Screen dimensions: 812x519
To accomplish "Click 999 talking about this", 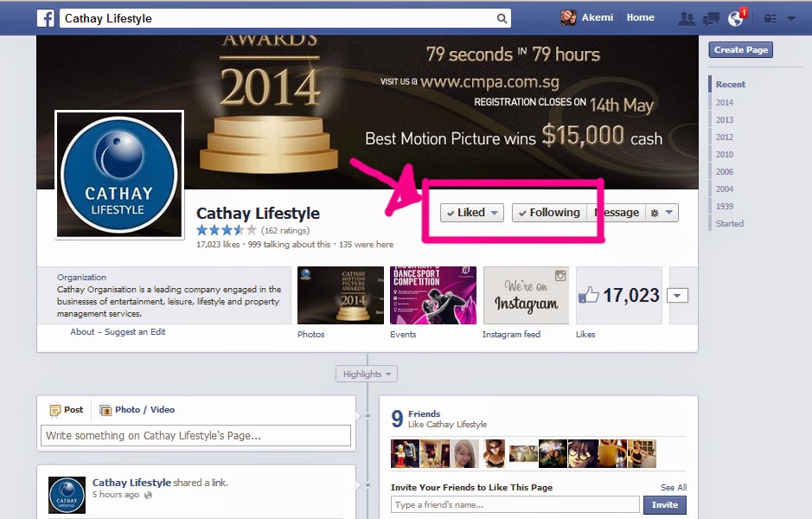I will tap(289, 245).
